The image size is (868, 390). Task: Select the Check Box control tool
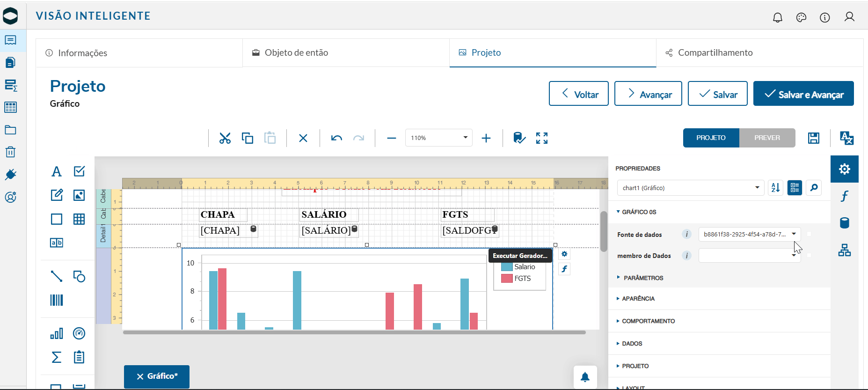tap(79, 171)
